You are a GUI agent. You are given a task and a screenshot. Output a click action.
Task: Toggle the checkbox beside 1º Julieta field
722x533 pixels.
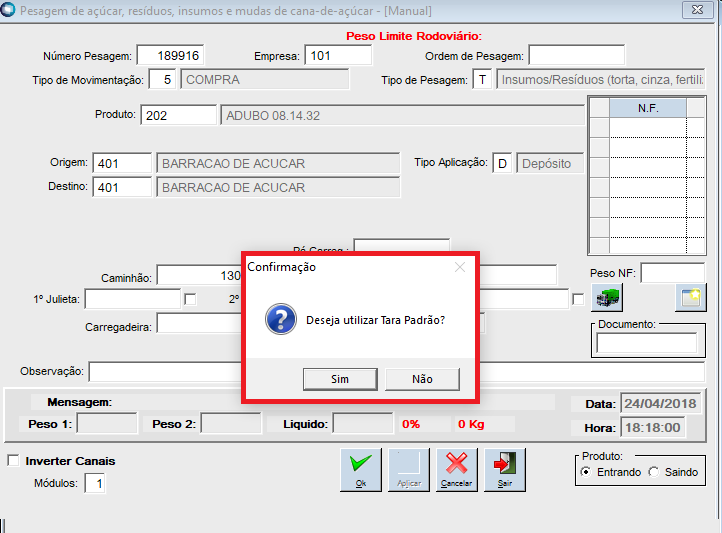[190, 299]
